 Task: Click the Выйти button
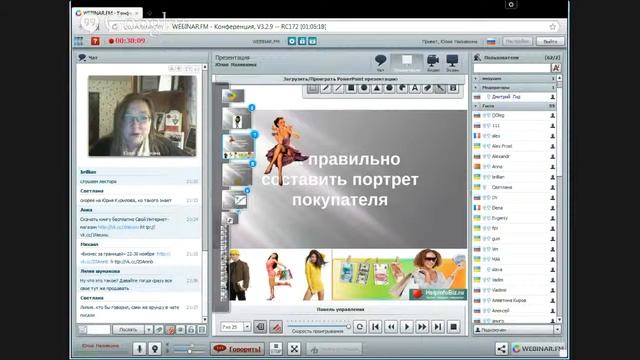[x=550, y=41]
